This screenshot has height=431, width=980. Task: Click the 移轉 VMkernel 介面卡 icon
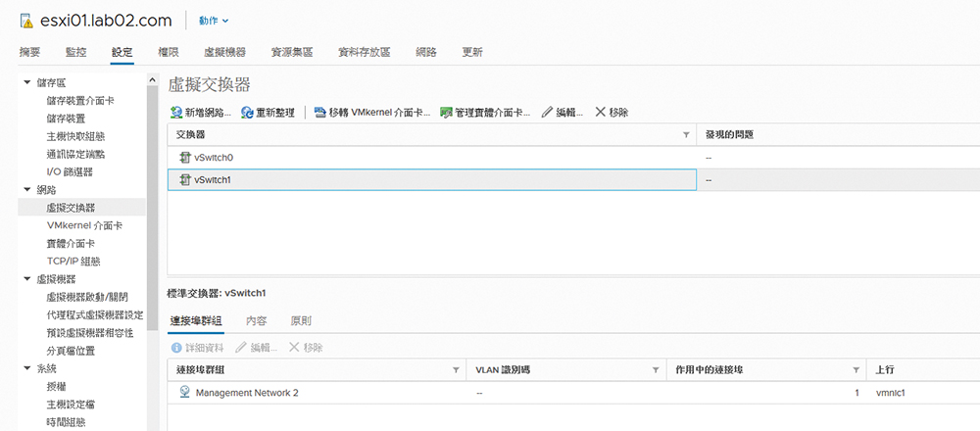[320, 113]
